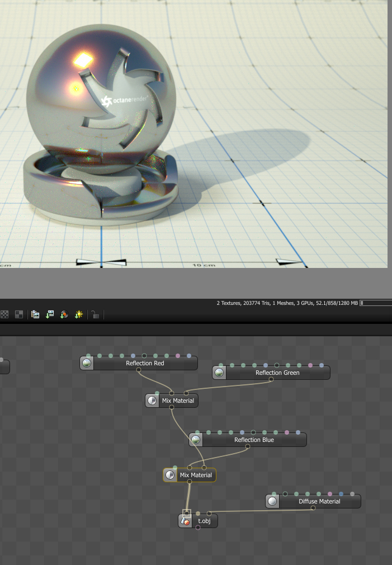This screenshot has width=392, height=565.
Task: Click the output pin below Reflection Green
Action: pyautogui.click(x=271, y=379)
